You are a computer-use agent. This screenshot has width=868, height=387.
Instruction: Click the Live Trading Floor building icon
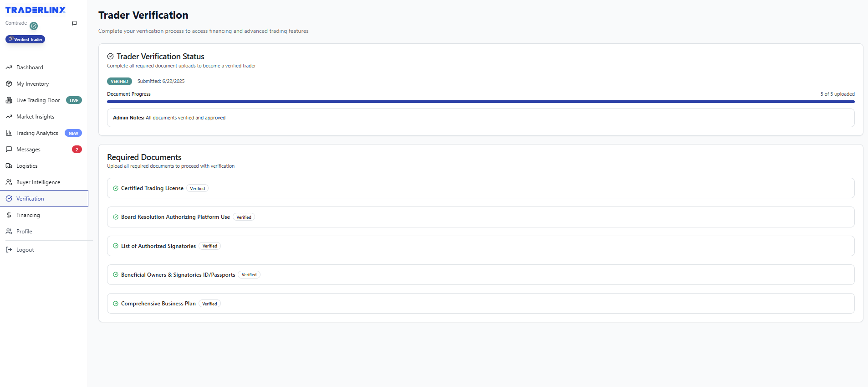click(9, 100)
